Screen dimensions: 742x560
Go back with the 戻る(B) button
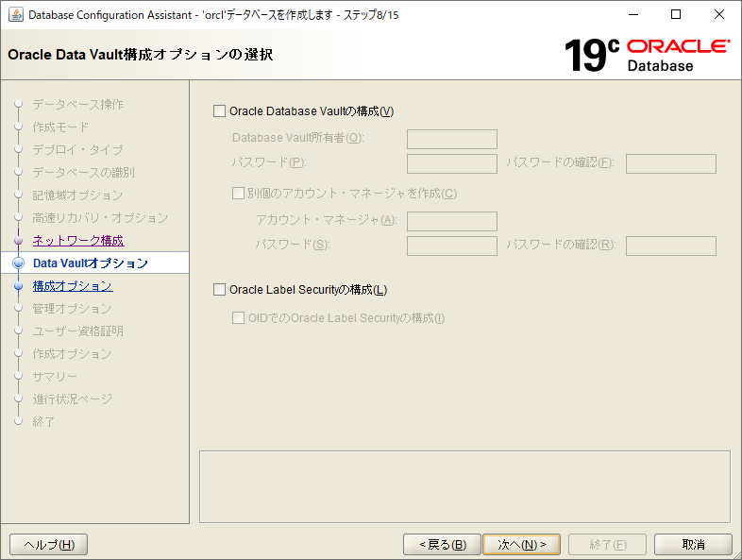click(x=442, y=544)
